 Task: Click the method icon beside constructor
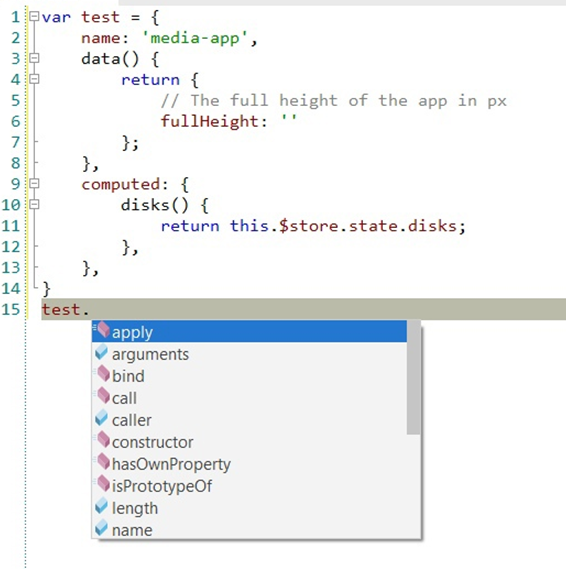[x=103, y=439]
